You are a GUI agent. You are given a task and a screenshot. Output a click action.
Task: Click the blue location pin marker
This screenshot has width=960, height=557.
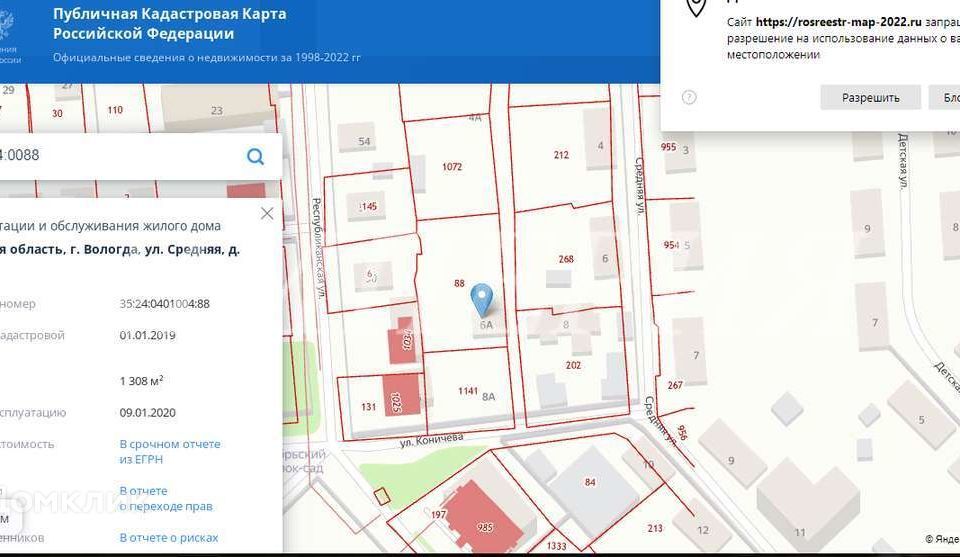[482, 300]
